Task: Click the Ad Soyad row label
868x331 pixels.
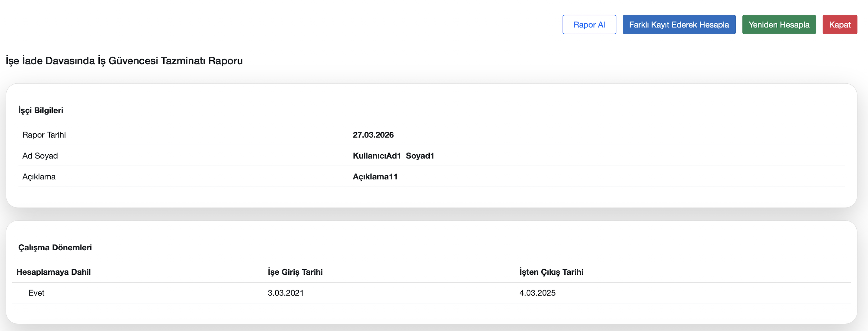Action: [x=40, y=156]
